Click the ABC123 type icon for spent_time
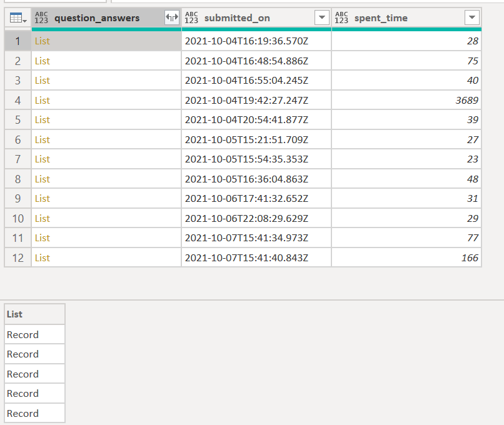 coord(341,17)
